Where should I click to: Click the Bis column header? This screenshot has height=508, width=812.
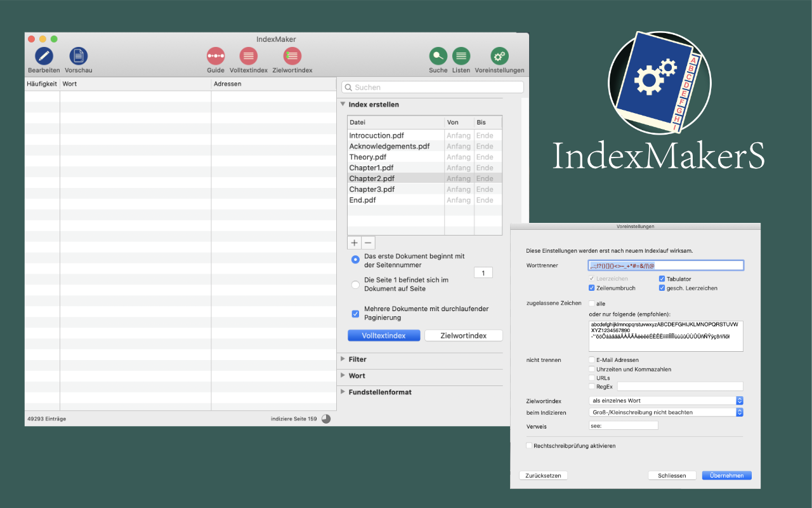pos(488,122)
